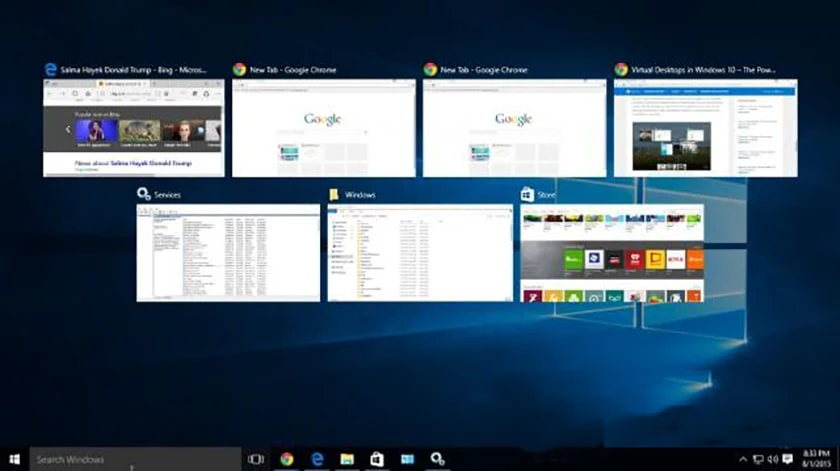Image resolution: width=840 pixels, height=471 pixels.
Task: Click the volume speaker tray icon
Action: point(772,459)
